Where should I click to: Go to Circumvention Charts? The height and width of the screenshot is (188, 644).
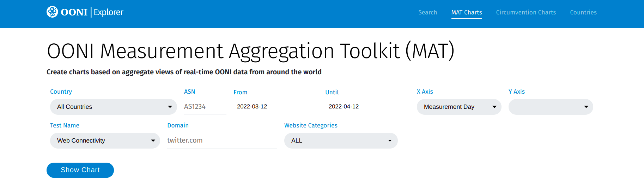pyautogui.click(x=525, y=12)
